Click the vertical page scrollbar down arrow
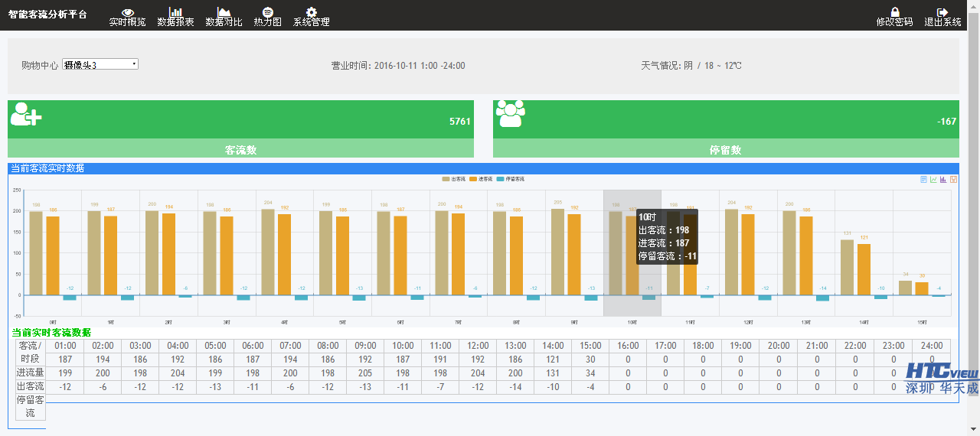The width and height of the screenshot is (980, 436). tap(973, 429)
